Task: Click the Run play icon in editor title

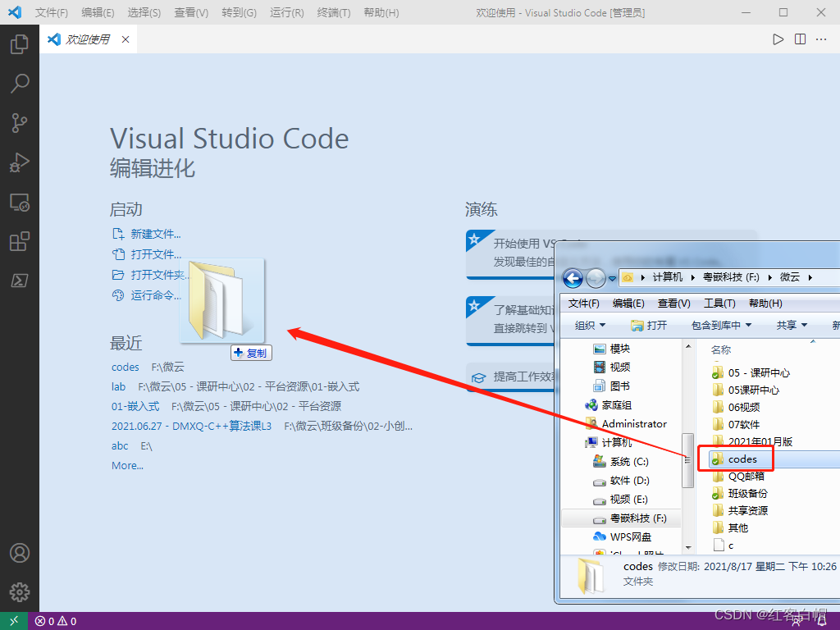Action: 778,39
